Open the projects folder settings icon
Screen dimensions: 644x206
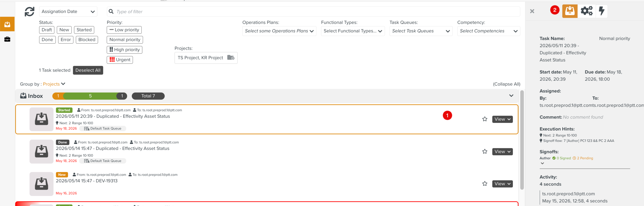pos(231,58)
